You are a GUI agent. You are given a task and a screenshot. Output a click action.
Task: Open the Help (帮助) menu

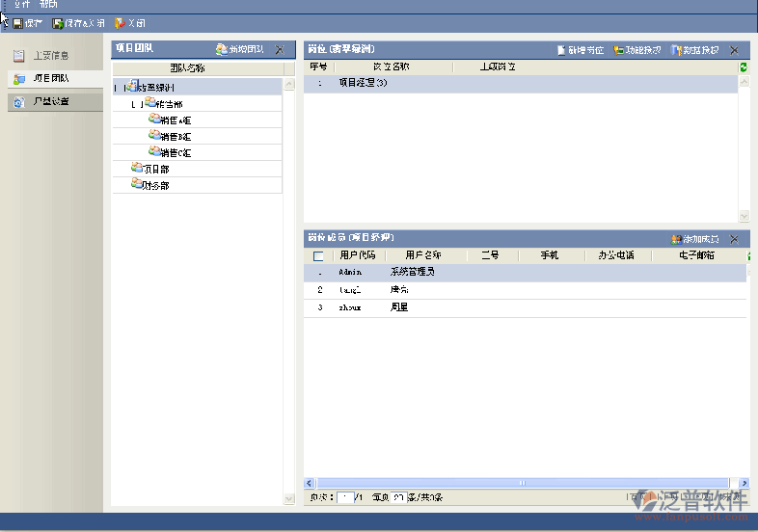click(x=48, y=5)
